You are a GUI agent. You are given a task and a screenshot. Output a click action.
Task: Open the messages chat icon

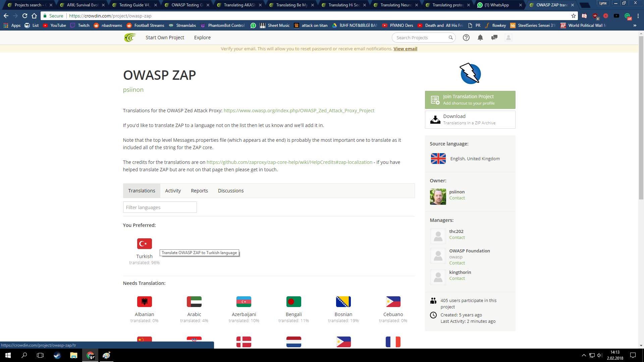click(494, 38)
